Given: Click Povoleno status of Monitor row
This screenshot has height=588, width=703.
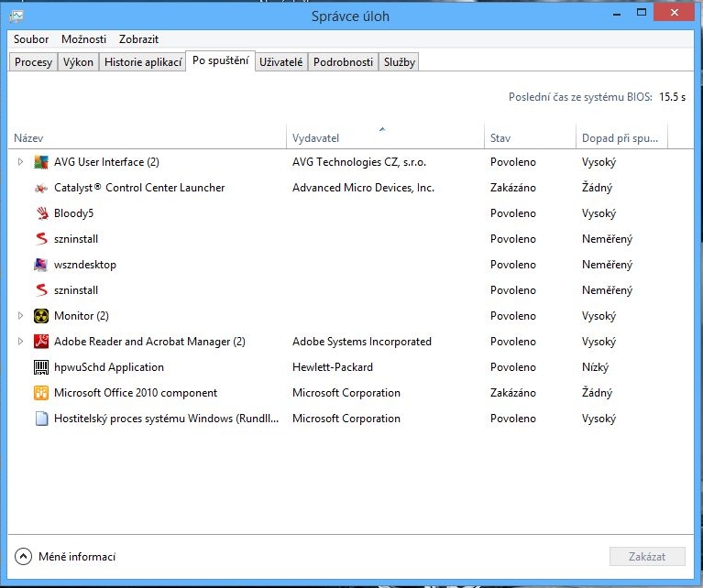Looking at the screenshot, I should (513, 316).
